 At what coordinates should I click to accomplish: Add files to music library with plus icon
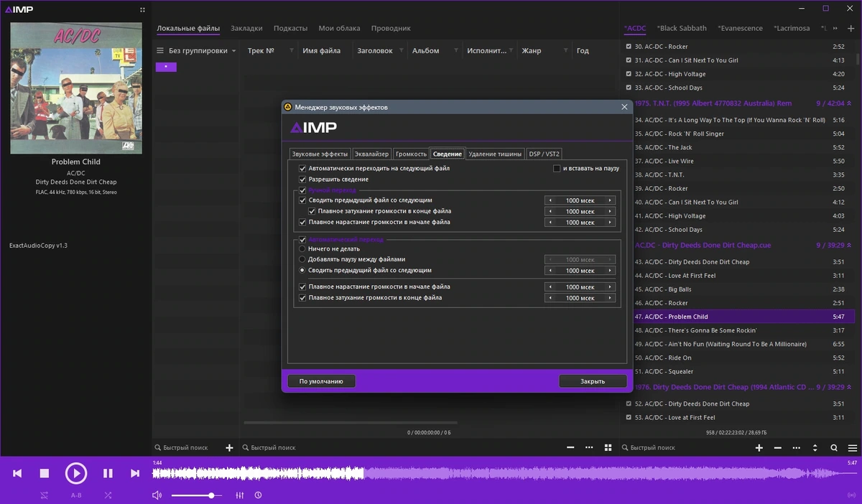(230, 447)
